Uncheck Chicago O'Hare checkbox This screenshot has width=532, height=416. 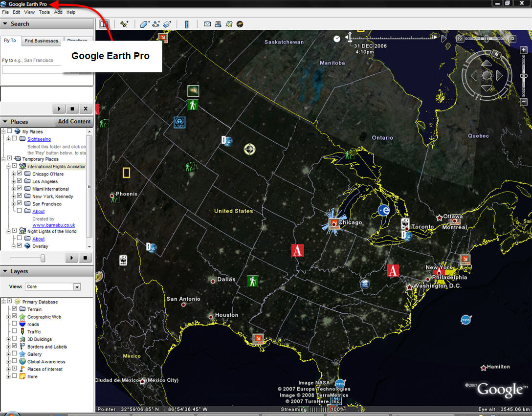[x=20, y=174]
